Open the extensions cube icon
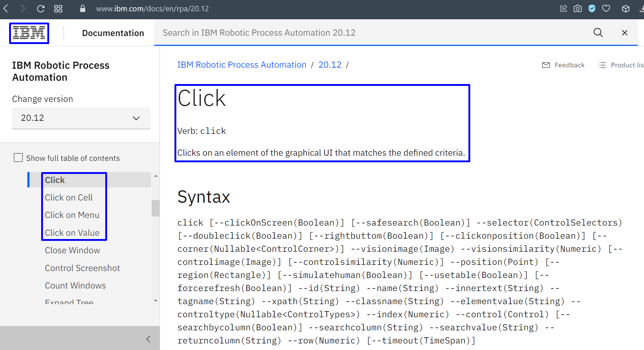The width and height of the screenshot is (644, 350). point(626,9)
